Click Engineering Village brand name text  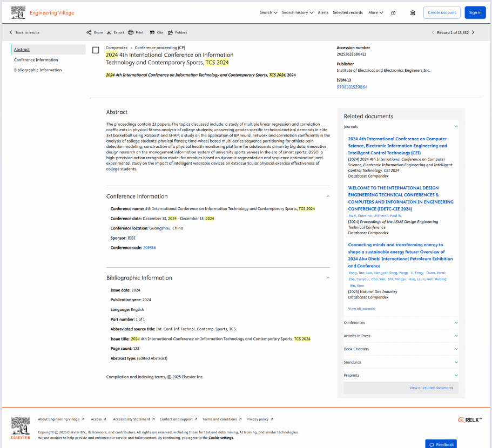coord(52,13)
